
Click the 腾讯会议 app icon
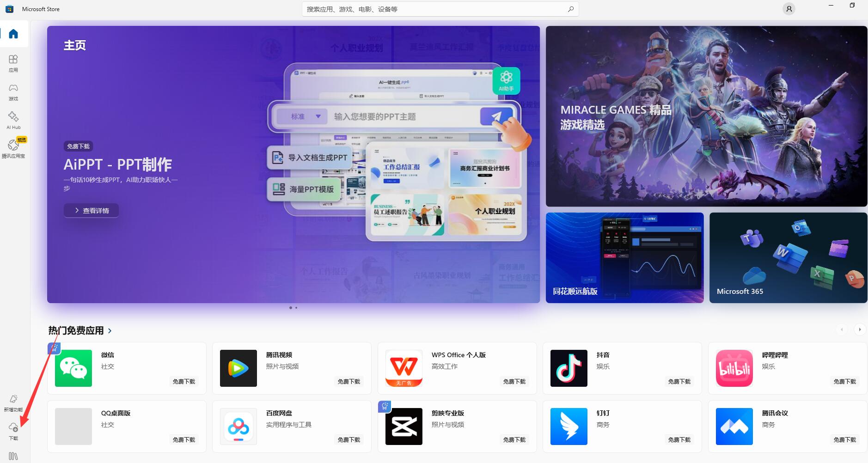pyautogui.click(x=734, y=426)
